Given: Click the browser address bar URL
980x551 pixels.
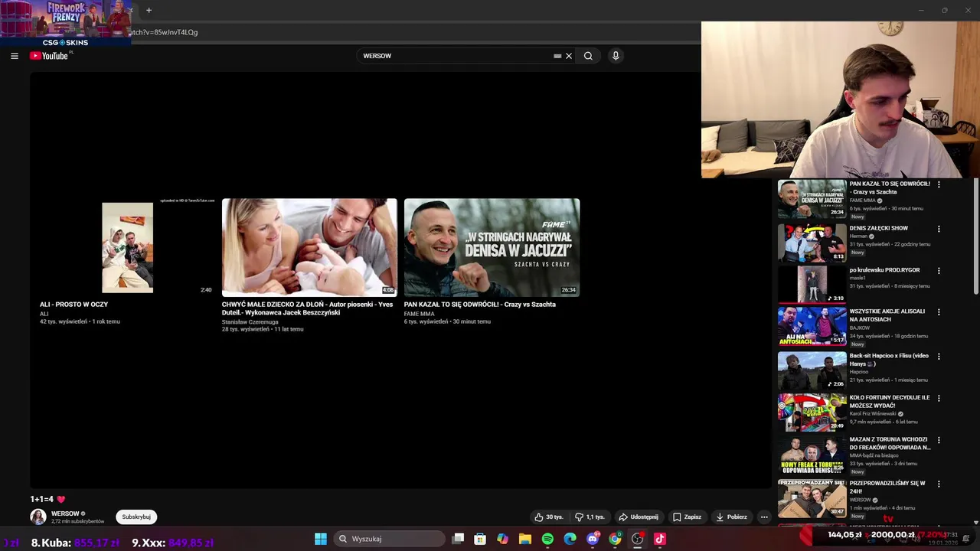Looking at the screenshot, I should pos(165,32).
